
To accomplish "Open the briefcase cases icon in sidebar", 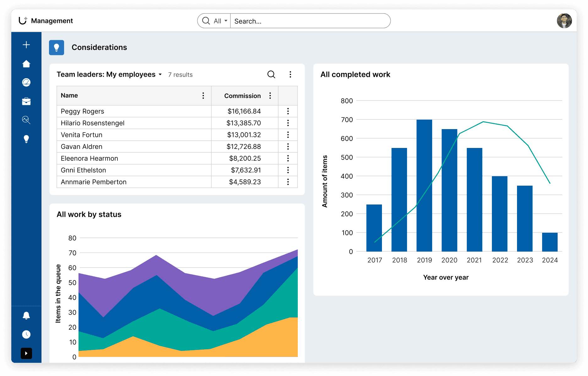I will point(26,101).
